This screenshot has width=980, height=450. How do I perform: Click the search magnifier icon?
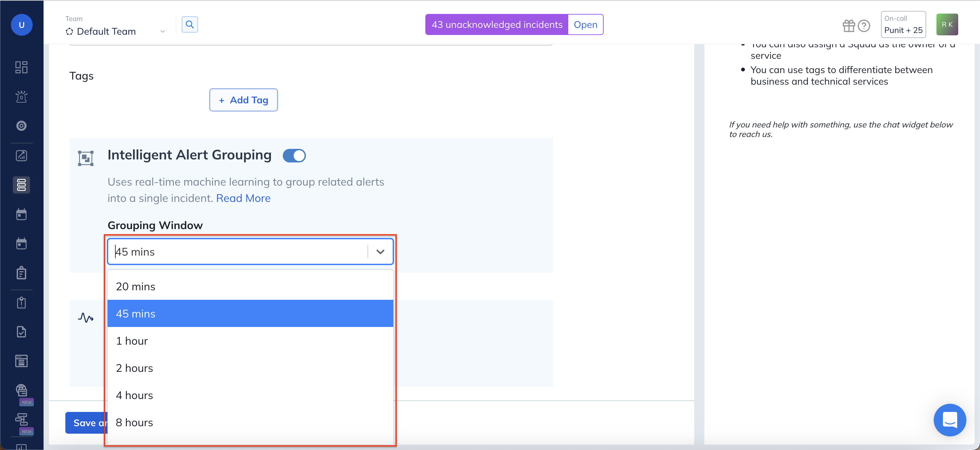click(190, 25)
